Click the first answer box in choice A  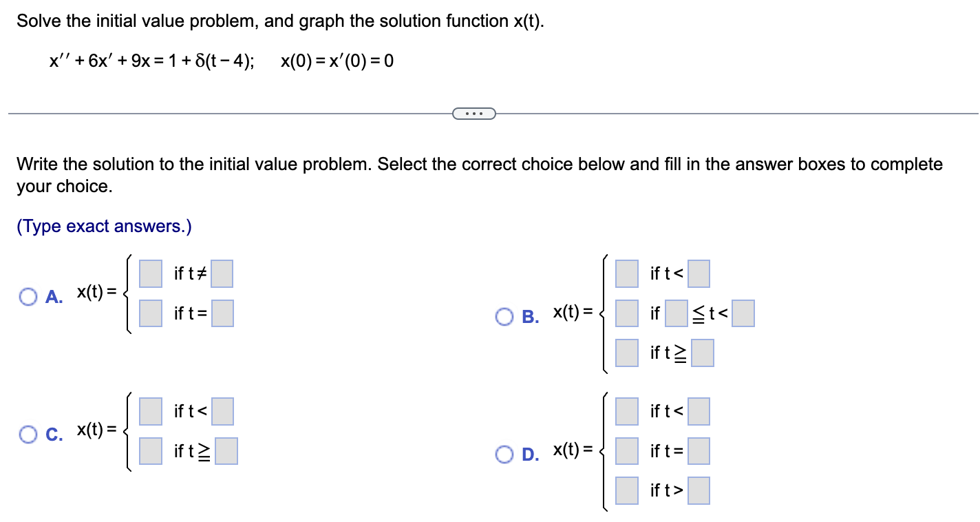[x=149, y=273]
